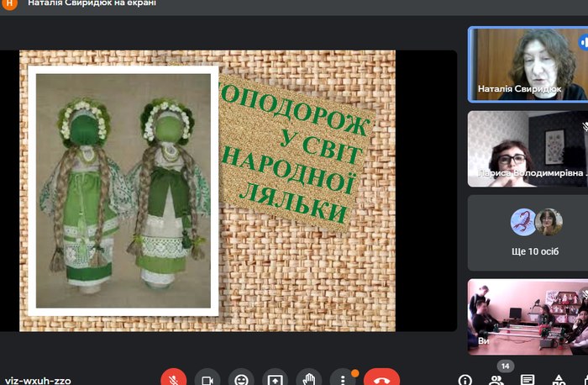Click the orange presenter avatar icon
Viewport: 588px width, 385px height.
[10, 4]
